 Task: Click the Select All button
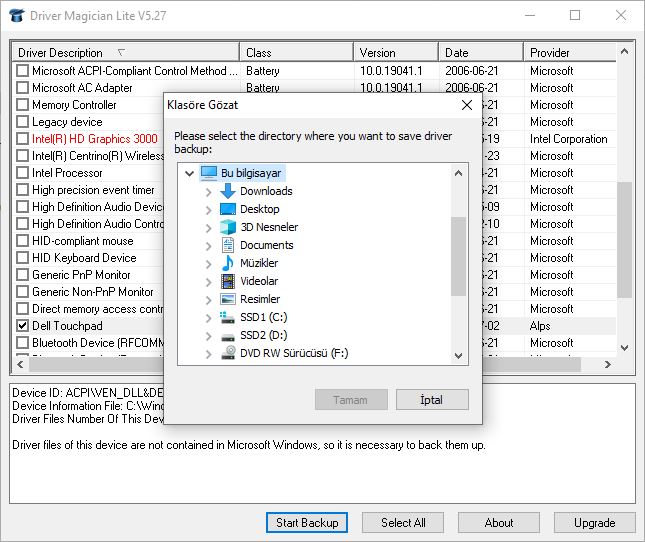coord(403,523)
